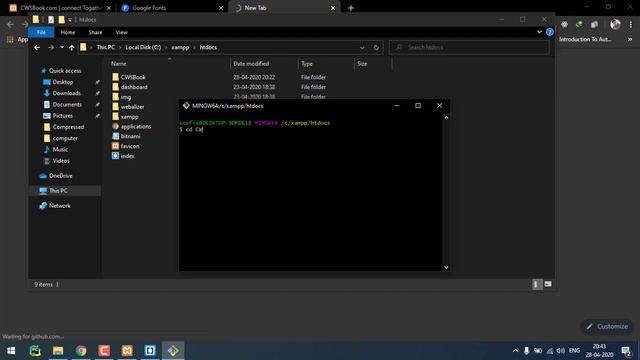Open address bar history dropdown
The image size is (640, 360).
coord(362,47)
